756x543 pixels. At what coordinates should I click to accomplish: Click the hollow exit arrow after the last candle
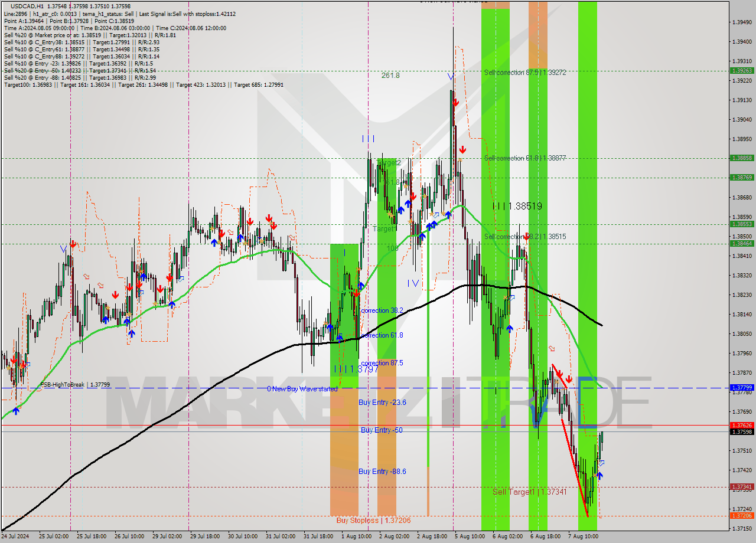(602, 463)
